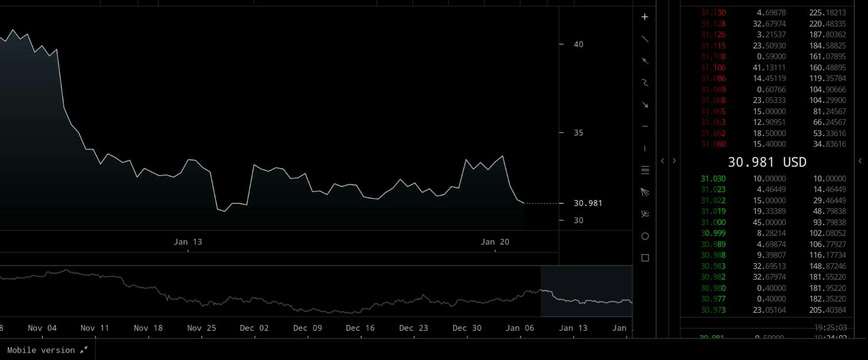Select the rectangle shape tool

645,258
